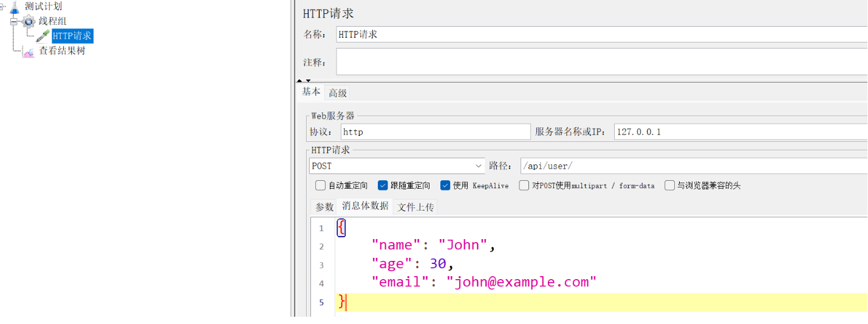The width and height of the screenshot is (868, 324).
Task: Open the 文件上传 tab
Action: coord(415,207)
